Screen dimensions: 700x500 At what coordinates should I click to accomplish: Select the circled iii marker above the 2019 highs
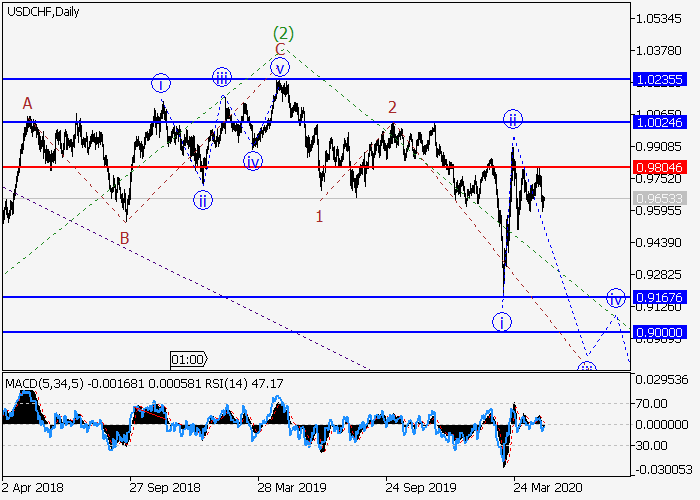pos(222,77)
